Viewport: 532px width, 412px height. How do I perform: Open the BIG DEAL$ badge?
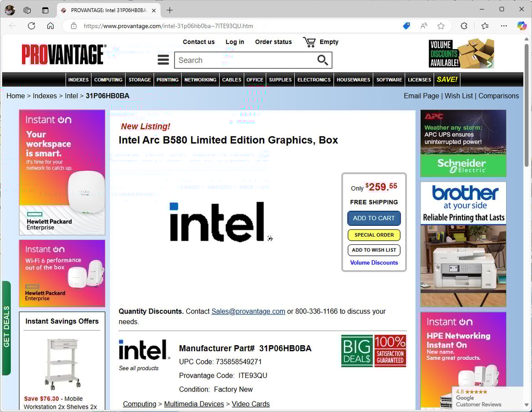(357, 351)
